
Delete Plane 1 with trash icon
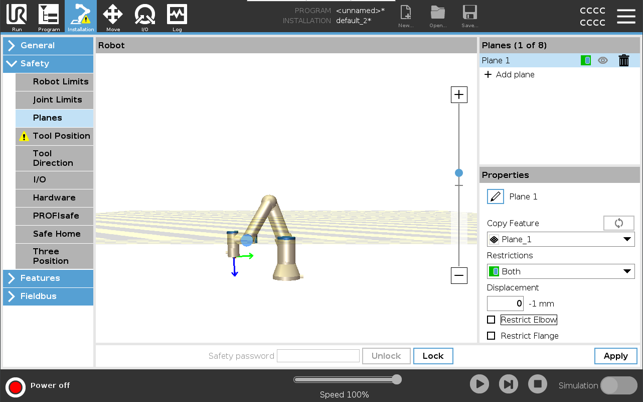(x=624, y=61)
